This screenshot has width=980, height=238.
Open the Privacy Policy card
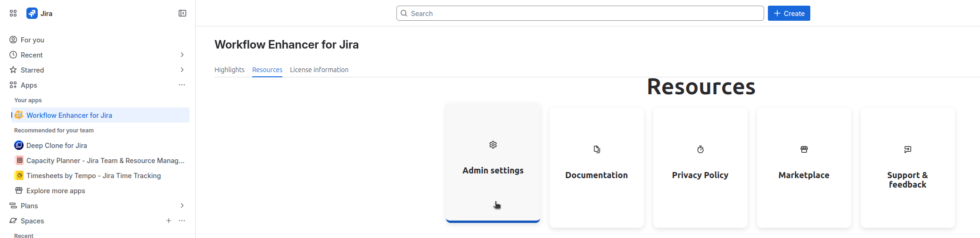700,167
